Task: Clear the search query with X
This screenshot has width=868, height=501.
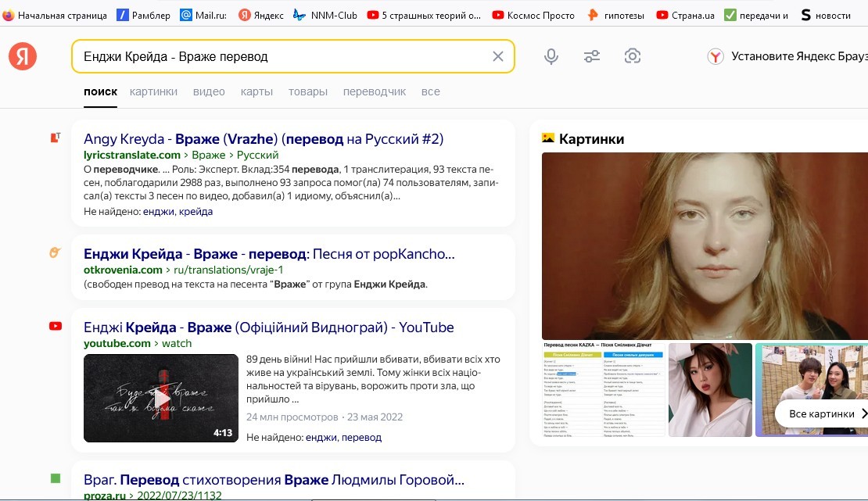Action: click(x=497, y=56)
